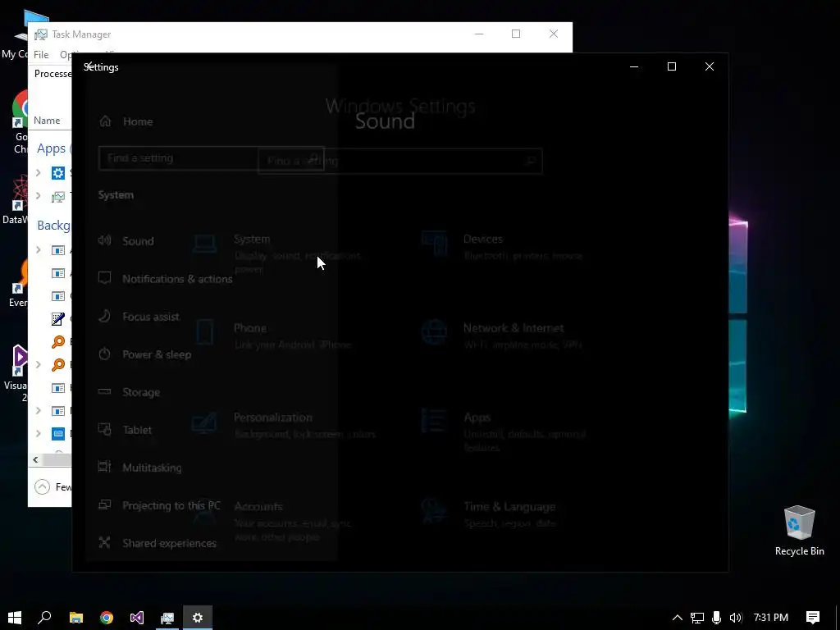Click the sidebar Find a setting box

pyautogui.click(x=211, y=158)
